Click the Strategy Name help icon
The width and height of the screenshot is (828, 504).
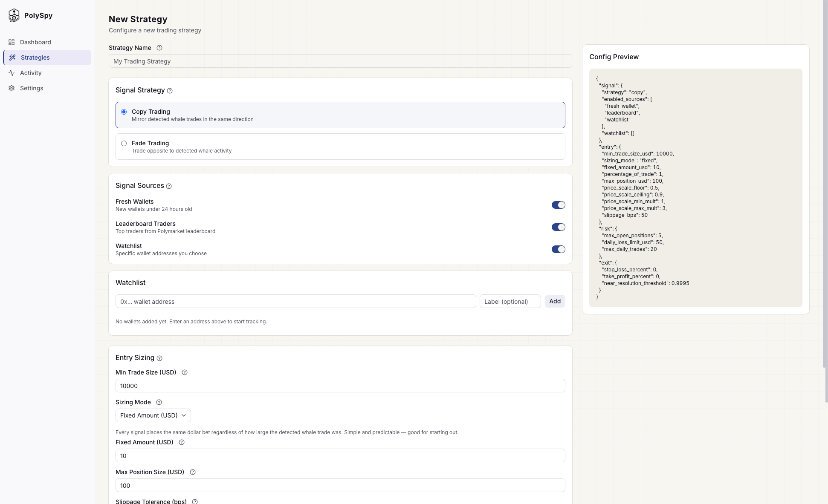(159, 48)
